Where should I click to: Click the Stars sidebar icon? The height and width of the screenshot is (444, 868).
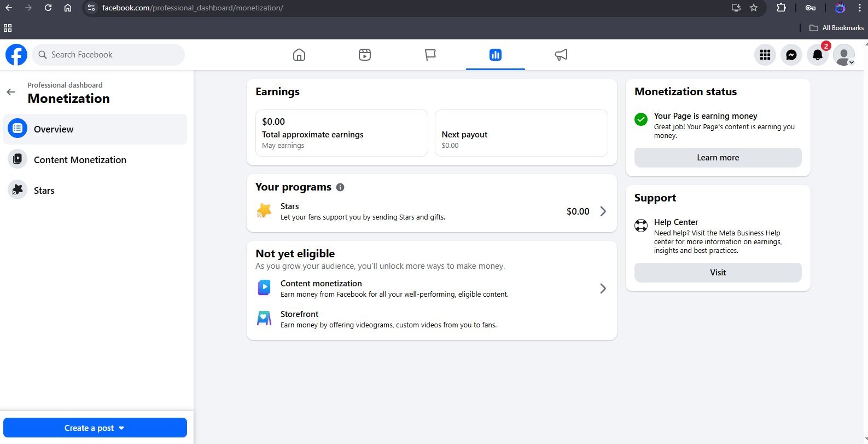(x=18, y=190)
